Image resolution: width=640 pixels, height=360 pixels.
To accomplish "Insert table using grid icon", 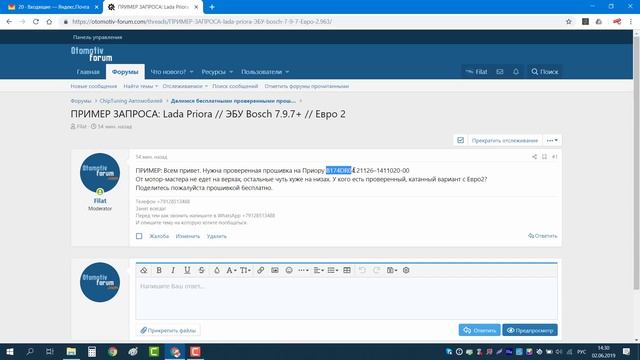I will coord(347,270).
